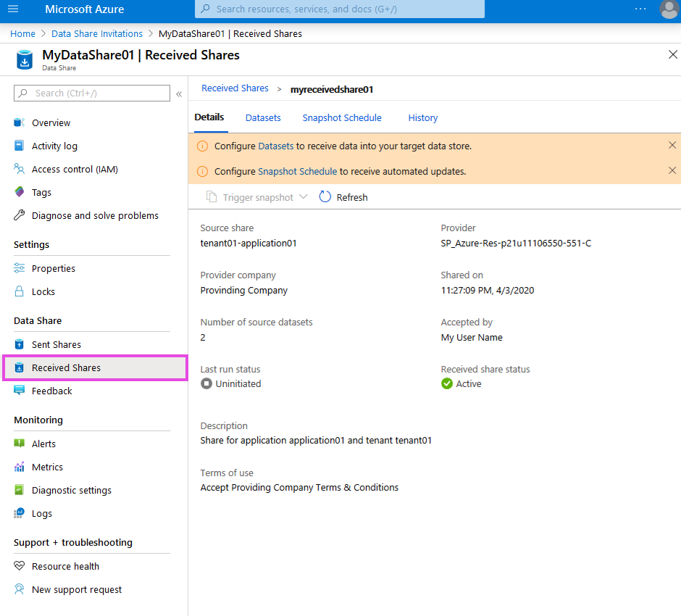Click the Overview sidebar icon
This screenshot has height=616, width=681.
(19, 122)
